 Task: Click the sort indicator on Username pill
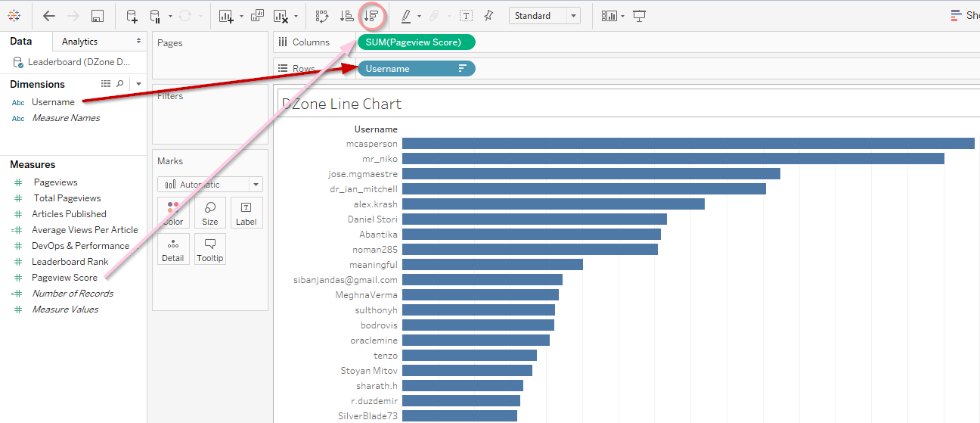(x=463, y=69)
